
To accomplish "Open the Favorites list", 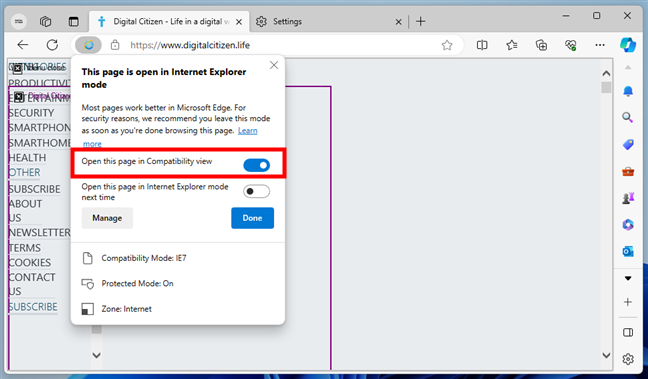I will 512,45.
